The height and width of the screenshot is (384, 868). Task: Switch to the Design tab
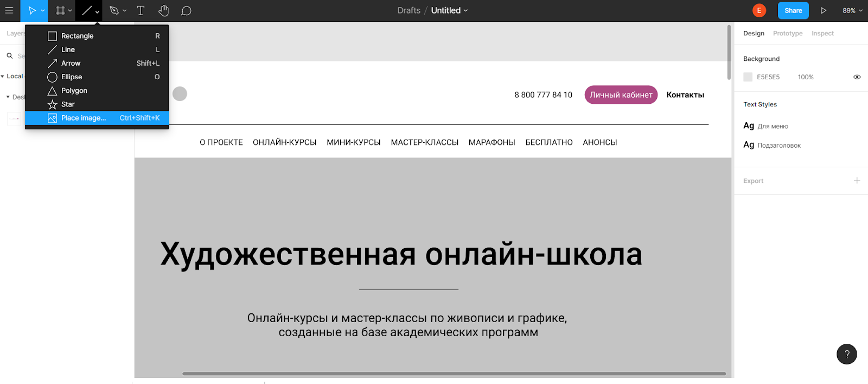click(x=754, y=33)
